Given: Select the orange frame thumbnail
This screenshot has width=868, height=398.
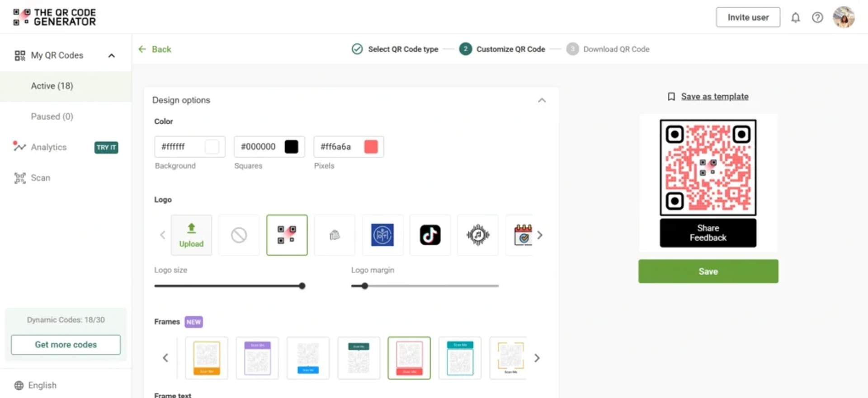Looking at the screenshot, I should click(207, 358).
